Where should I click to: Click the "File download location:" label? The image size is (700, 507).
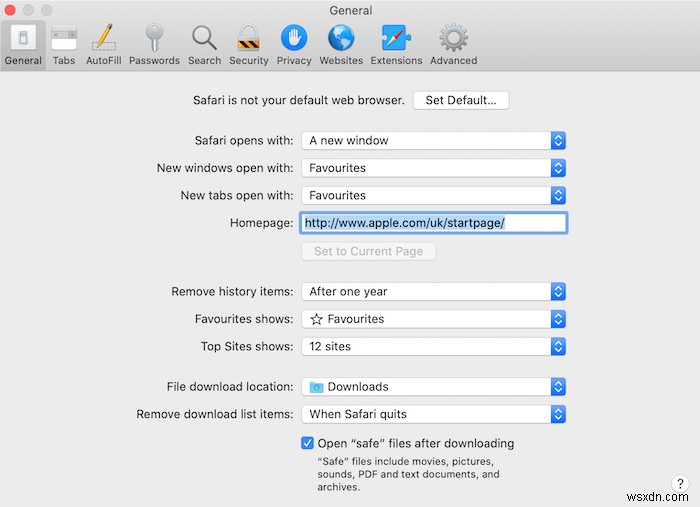[x=230, y=386]
